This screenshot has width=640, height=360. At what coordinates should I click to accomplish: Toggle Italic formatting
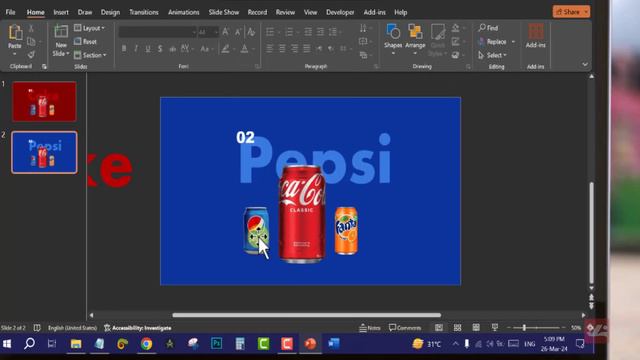(136, 49)
